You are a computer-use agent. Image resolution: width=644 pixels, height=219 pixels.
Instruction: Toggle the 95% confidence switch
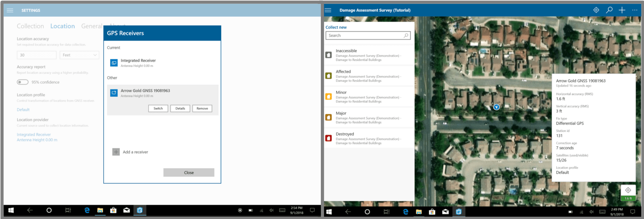tap(22, 82)
